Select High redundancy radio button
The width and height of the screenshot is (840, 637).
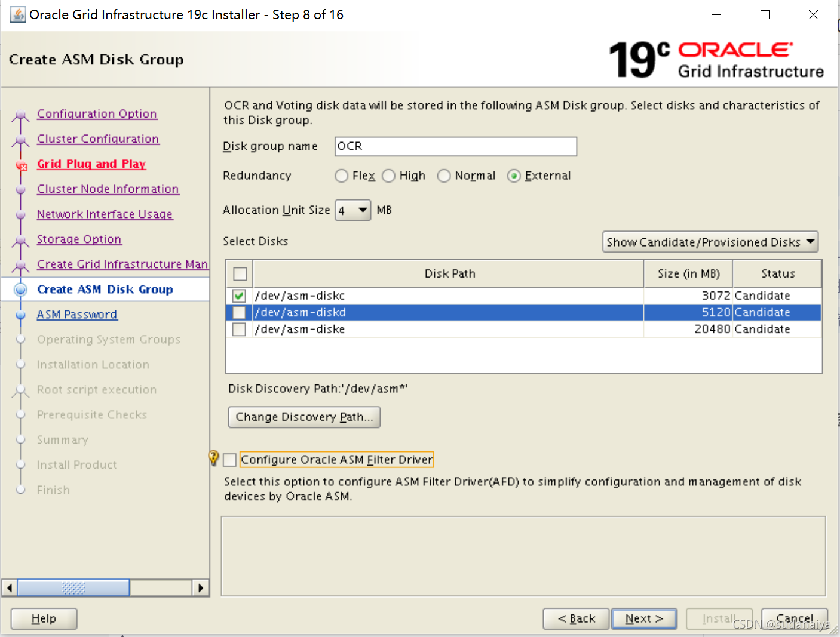tap(389, 176)
